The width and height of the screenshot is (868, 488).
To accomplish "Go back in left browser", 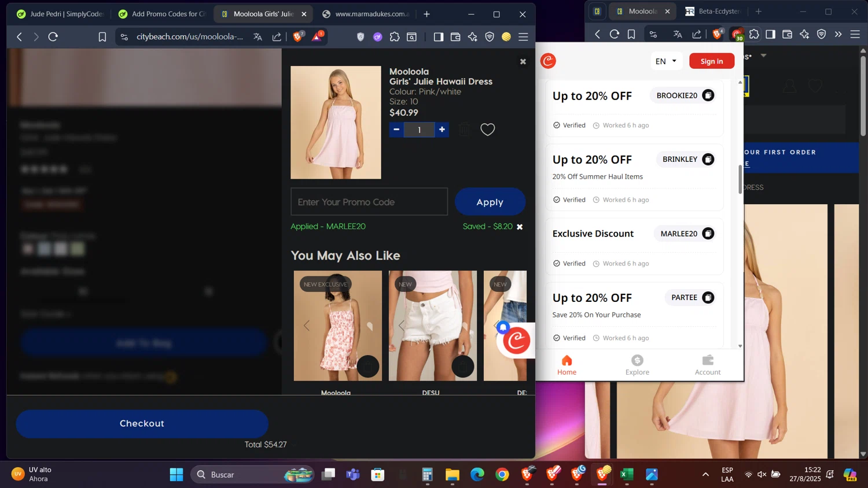I will [x=19, y=36].
